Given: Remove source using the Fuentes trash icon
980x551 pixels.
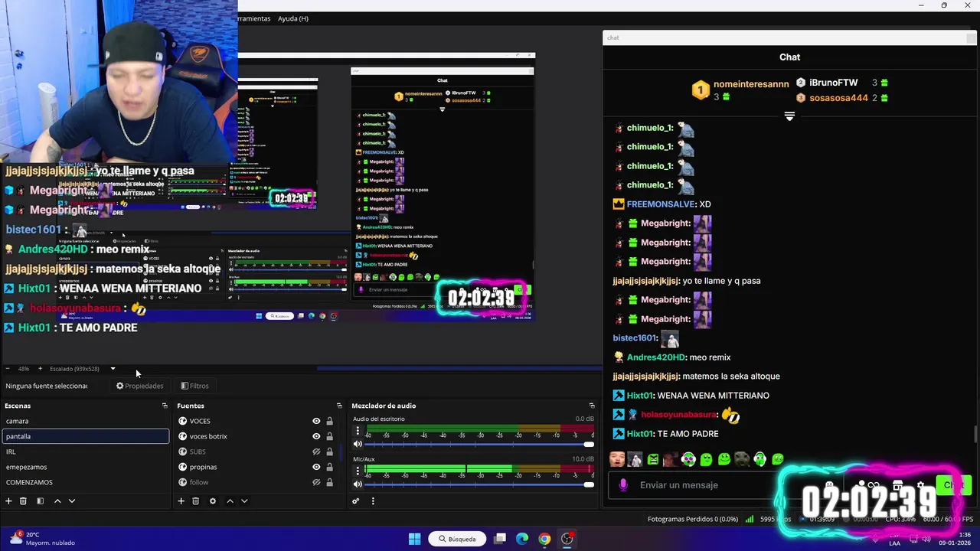Looking at the screenshot, I should tap(196, 501).
